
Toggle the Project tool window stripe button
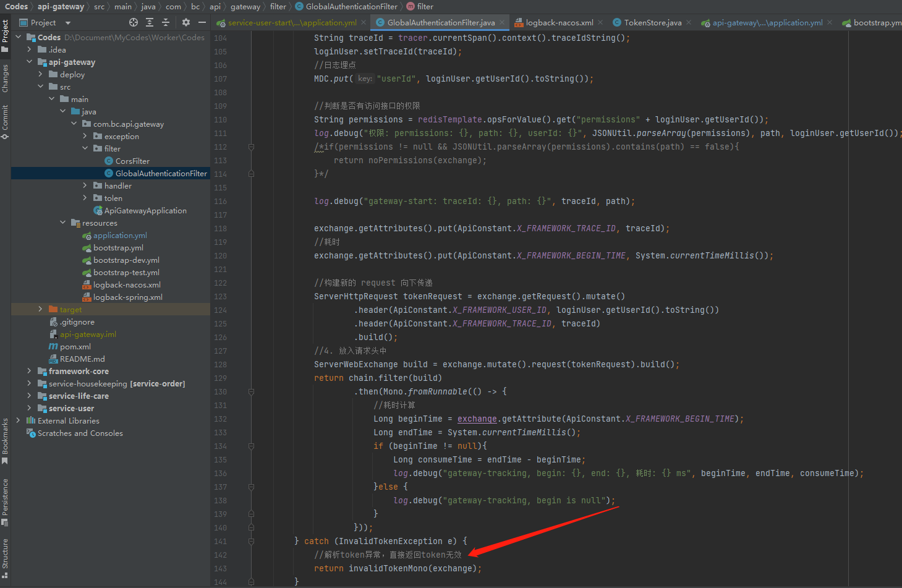[5, 36]
